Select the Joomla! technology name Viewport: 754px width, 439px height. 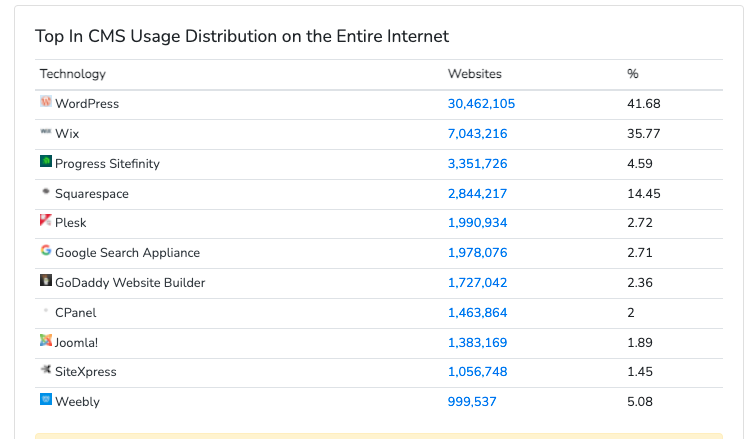point(76,343)
